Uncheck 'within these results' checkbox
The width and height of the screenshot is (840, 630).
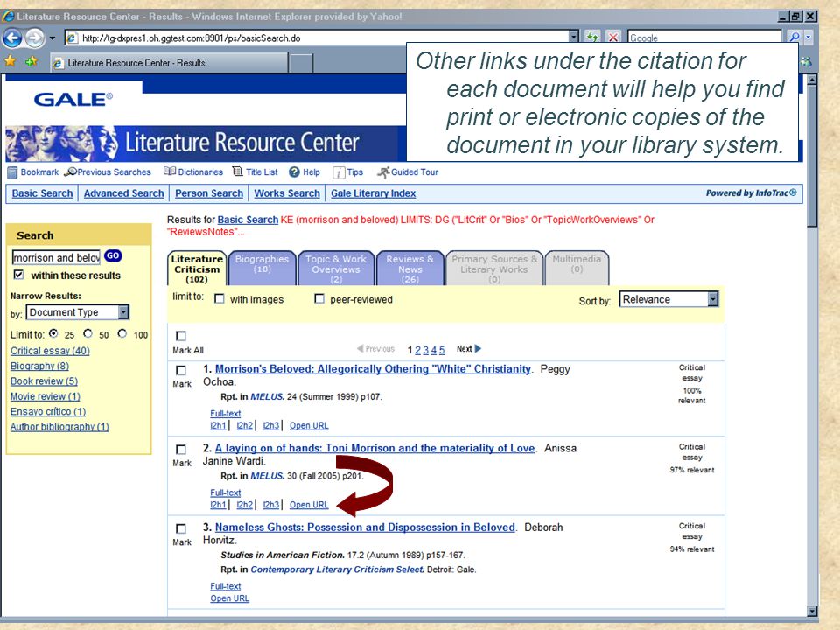click(x=18, y=275)
